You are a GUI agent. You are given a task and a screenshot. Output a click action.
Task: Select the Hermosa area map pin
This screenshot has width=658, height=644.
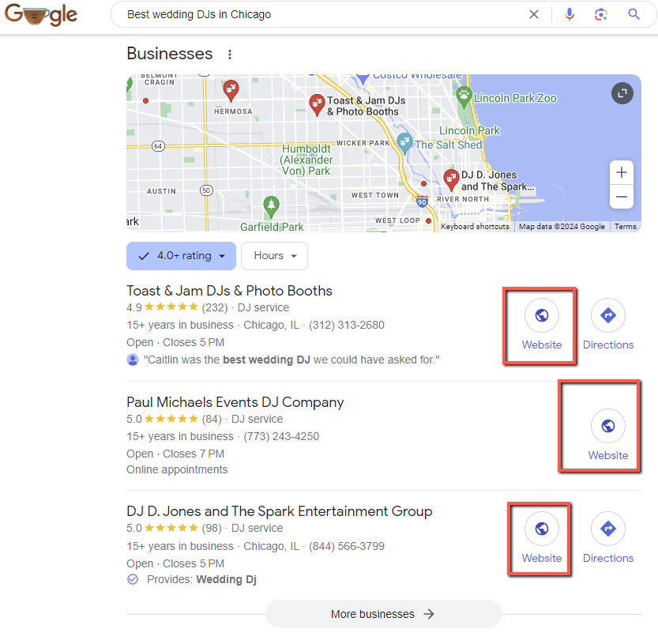pos(231,90)
